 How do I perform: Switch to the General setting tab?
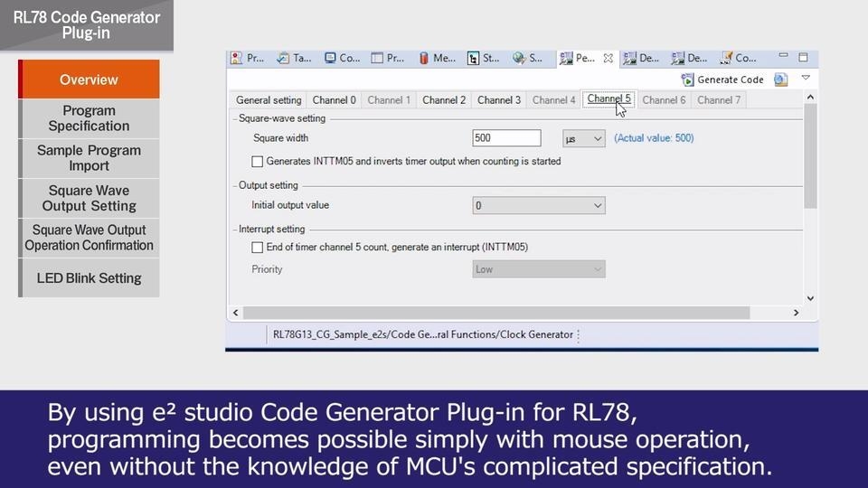(x=269, y=100)
